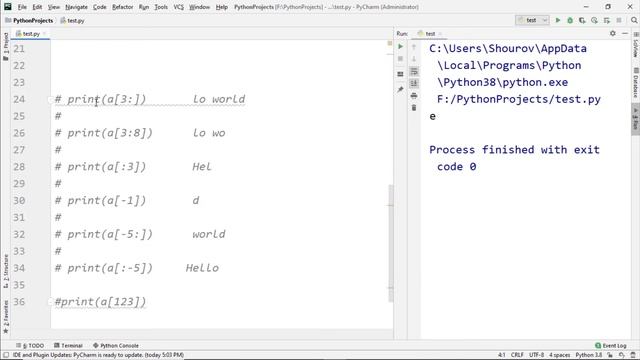640x360 pixels.
Task: Click the editor vertical scrollbar thumb
Action: [x=391, y=243]
